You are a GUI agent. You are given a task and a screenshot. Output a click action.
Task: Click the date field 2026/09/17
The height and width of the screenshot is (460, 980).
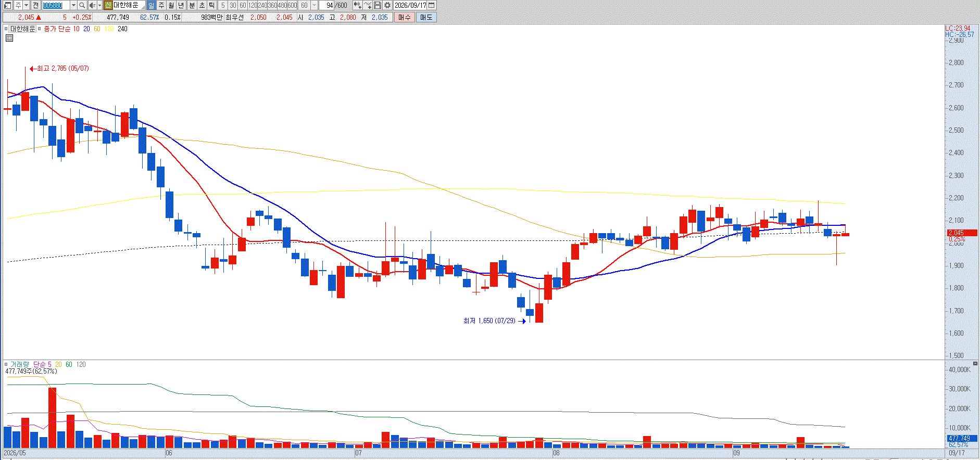click(x=410, y=5)
